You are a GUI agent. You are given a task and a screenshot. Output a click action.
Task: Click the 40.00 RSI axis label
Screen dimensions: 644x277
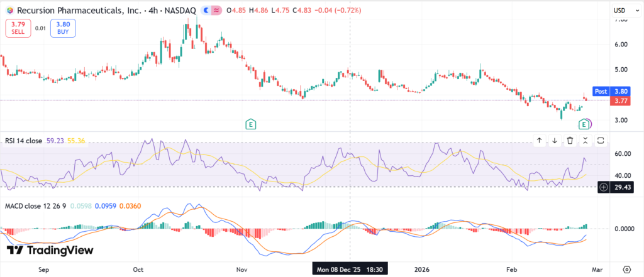click(x=622, y=176)
